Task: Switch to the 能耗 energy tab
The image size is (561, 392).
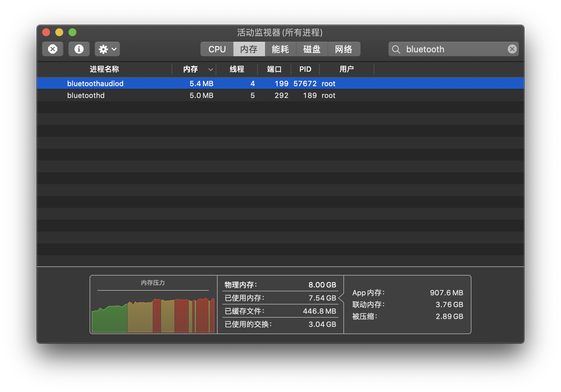Action: [280, 49]
